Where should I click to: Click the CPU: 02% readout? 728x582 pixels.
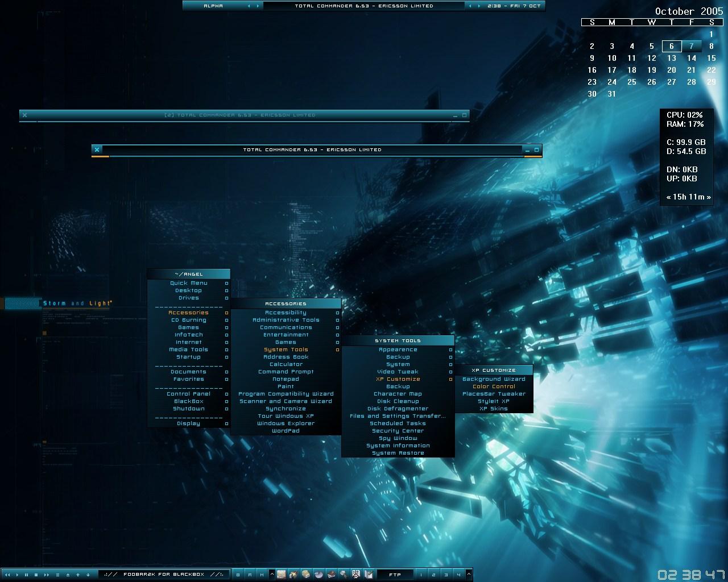coord(685,115)
